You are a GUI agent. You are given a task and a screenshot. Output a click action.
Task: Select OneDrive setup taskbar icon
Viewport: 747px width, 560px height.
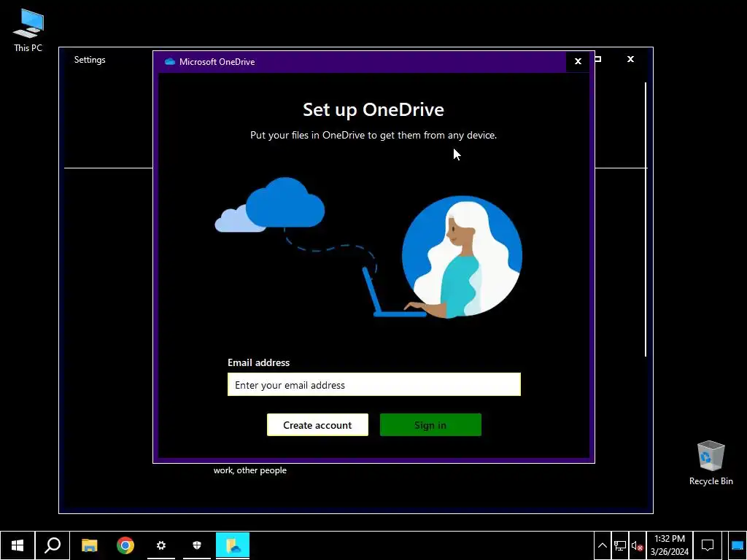[x=233, y=545]
